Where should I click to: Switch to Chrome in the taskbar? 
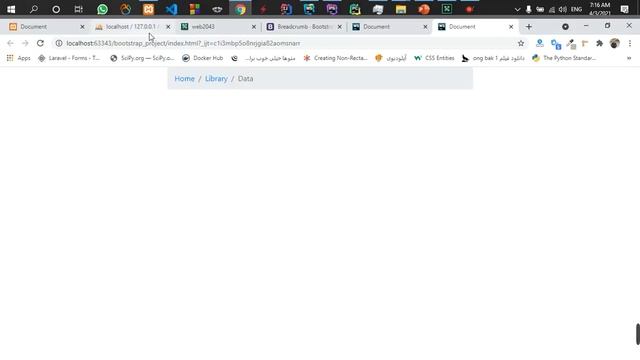click(240, 9)
